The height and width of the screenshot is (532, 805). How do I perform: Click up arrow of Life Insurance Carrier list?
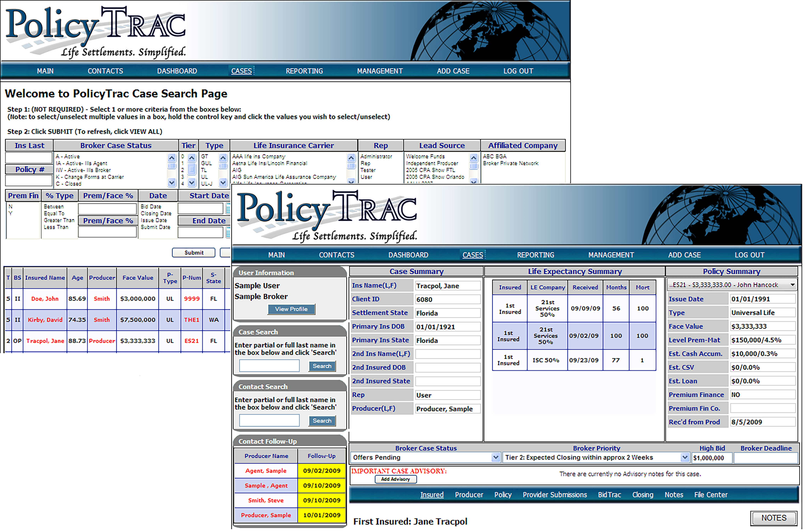(351, 158)
